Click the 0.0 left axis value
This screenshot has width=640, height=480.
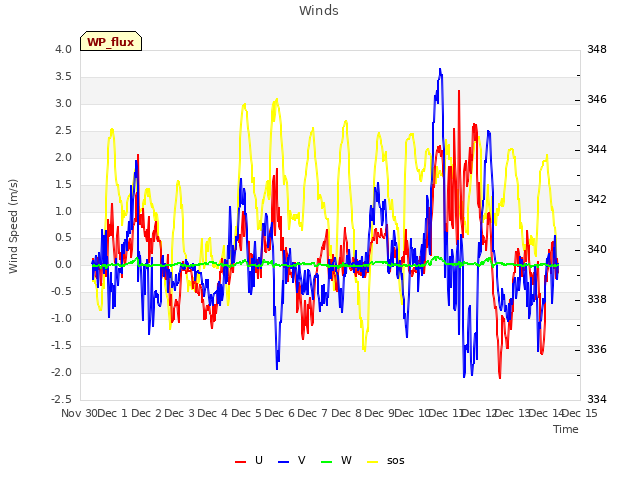[63, 264]
